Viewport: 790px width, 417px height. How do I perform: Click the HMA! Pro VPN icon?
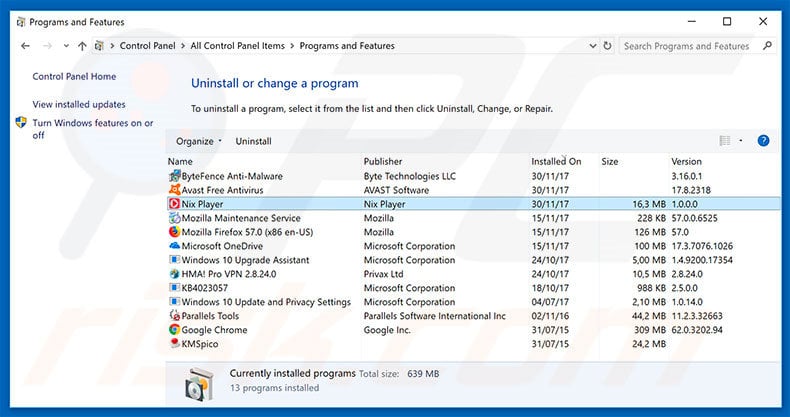coord(175,274)
